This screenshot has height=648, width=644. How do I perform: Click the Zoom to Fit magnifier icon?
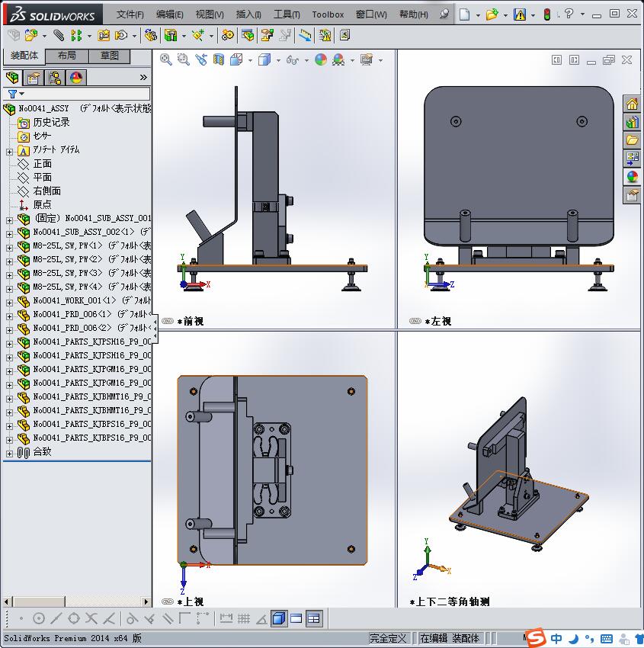point(166,59)
